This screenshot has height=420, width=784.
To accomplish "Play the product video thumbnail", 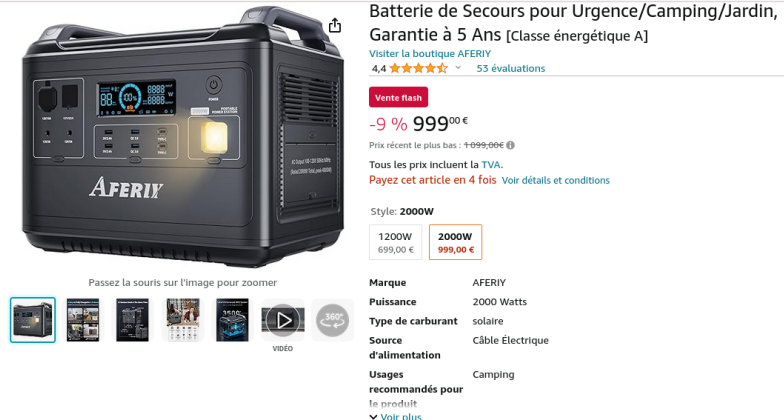I will [x=283, y=320].
